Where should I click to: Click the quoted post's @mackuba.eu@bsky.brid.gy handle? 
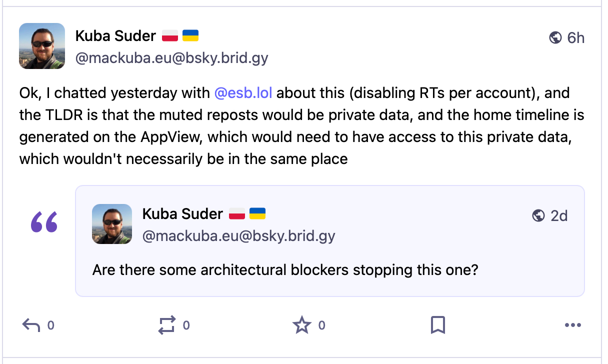238,235
